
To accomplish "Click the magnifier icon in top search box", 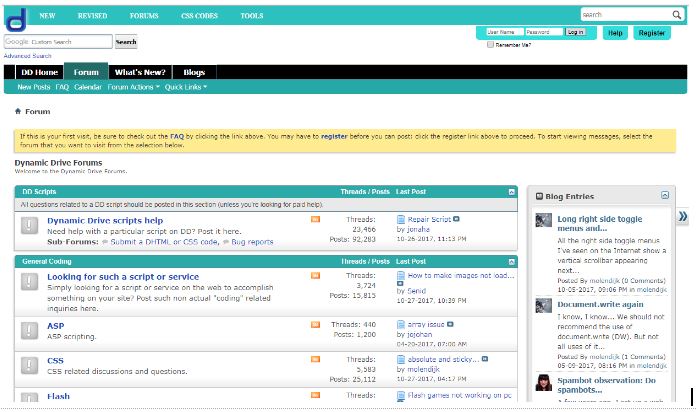I will (x=676, y=15).
